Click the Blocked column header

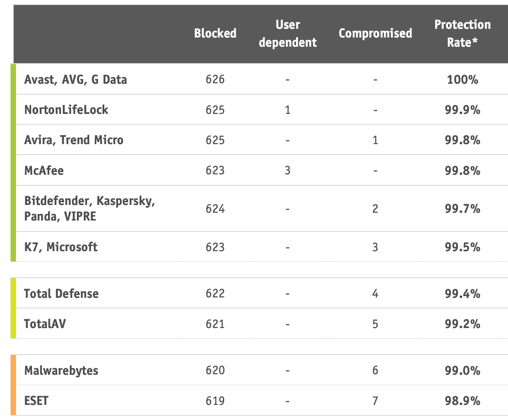click(x=215, y=33)
